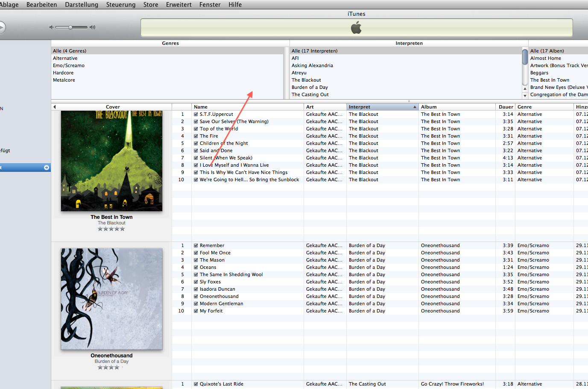Open the Bearbeiten menu
The height and width of the screenshot is (389, 588).
pyautogui.click(x=41, y=5)
